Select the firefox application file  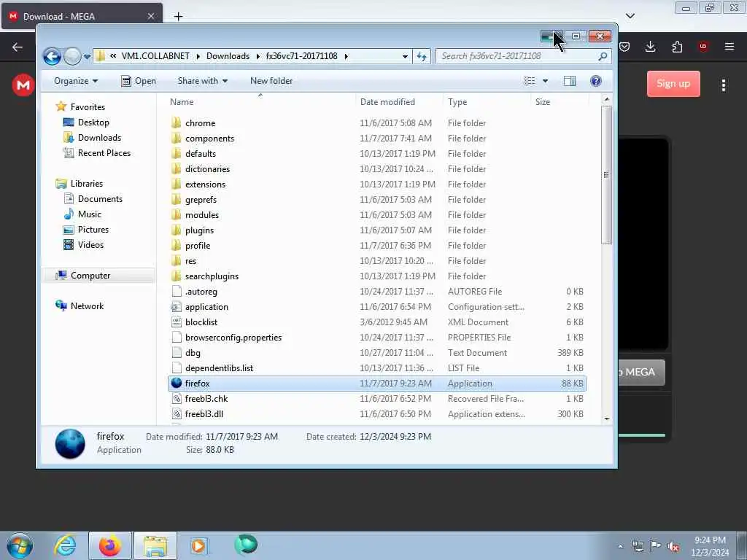tap(377, 384)
